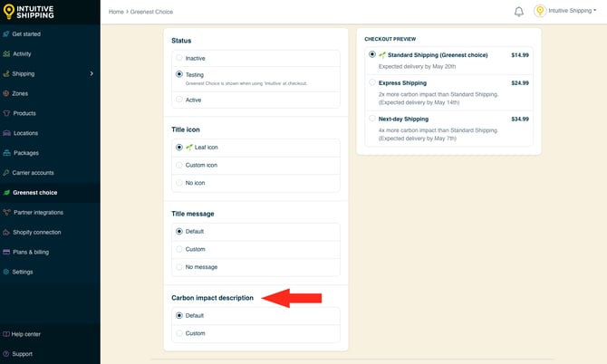The image size is (607, 364).
Task: Open the Carrier accounts menu item
Action: point(33,172)
